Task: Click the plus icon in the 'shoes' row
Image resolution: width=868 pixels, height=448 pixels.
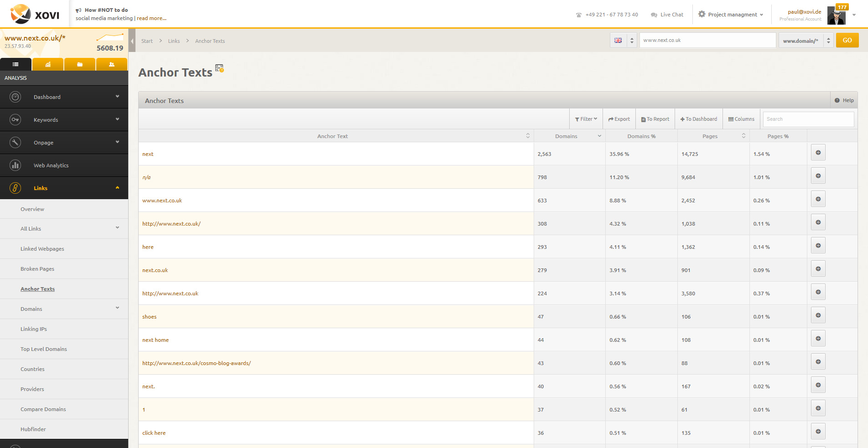Action: click(x=818, y=315)
